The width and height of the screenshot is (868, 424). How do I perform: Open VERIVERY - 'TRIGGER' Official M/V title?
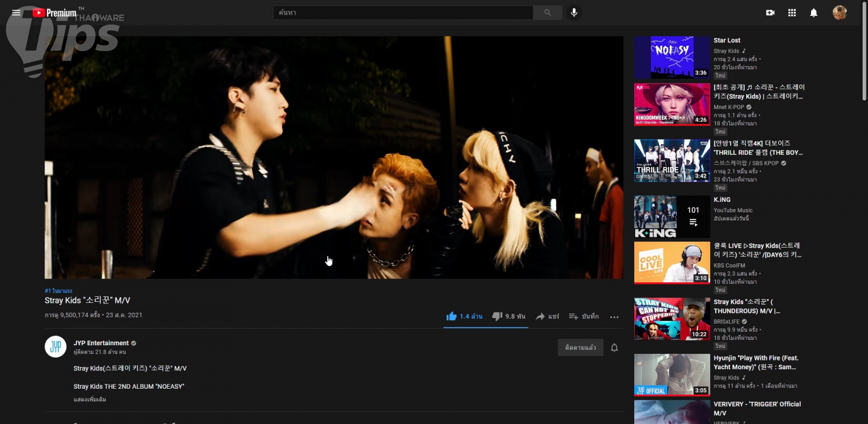(x=757, y=409)
